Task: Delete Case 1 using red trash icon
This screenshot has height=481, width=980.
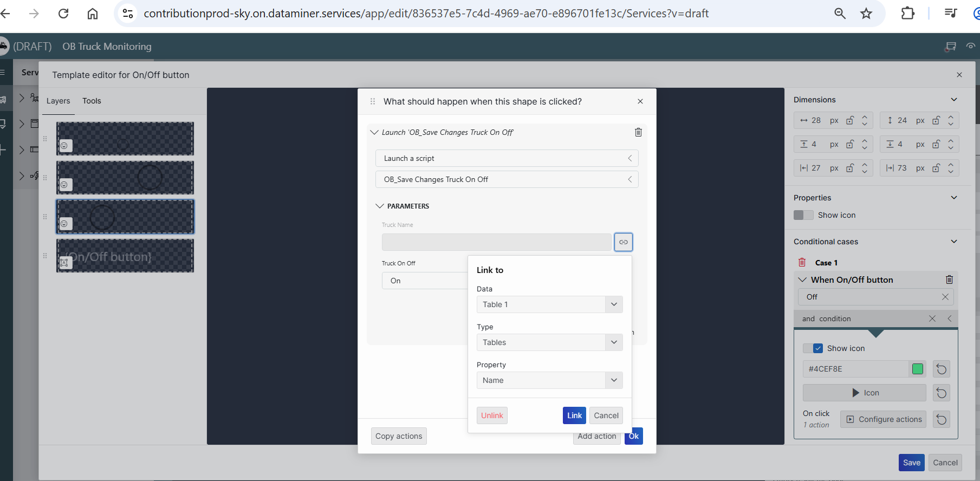Action: [x=802, y=263]
